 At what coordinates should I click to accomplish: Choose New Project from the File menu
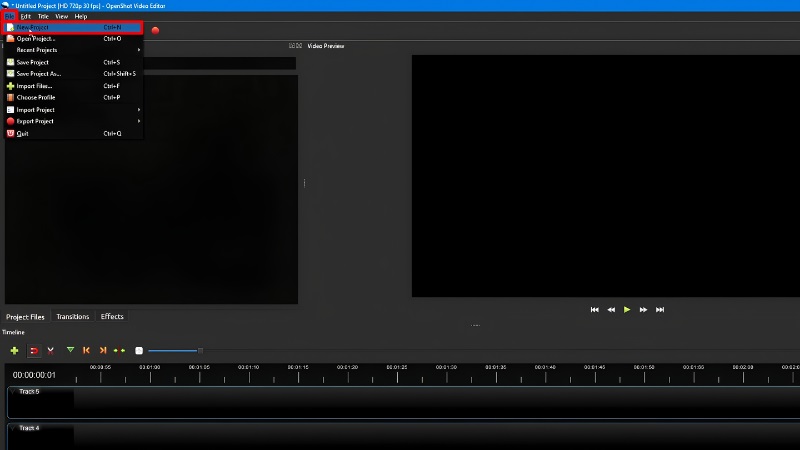point(72,28)
